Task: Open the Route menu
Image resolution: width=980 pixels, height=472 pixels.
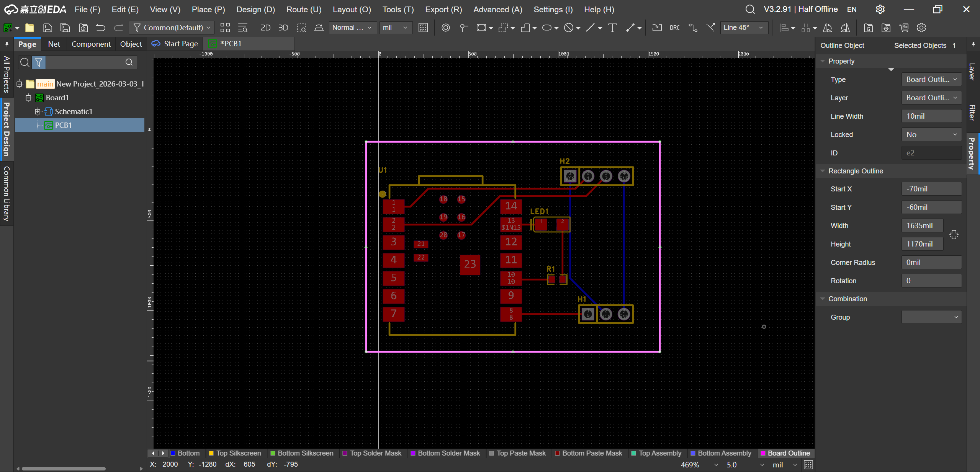Action: [x=304, y=10]
